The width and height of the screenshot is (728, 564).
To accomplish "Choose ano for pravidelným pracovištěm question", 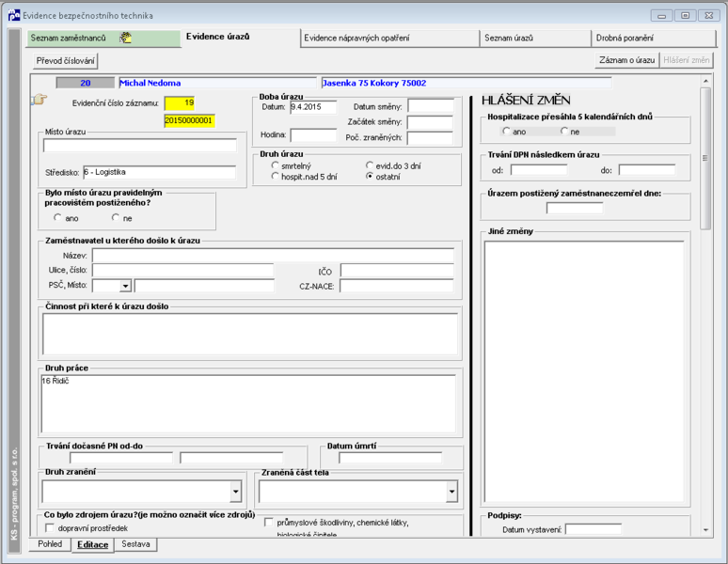I will pyautogui.click(x=57, y=217).
